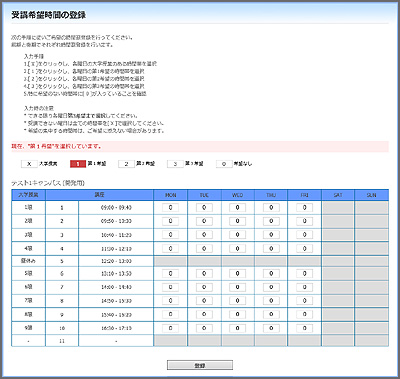The width and height of the screenshot is (400, 379).
Task: Set the TUE cell of the 2限 row
Action: (x=204, y=221)
